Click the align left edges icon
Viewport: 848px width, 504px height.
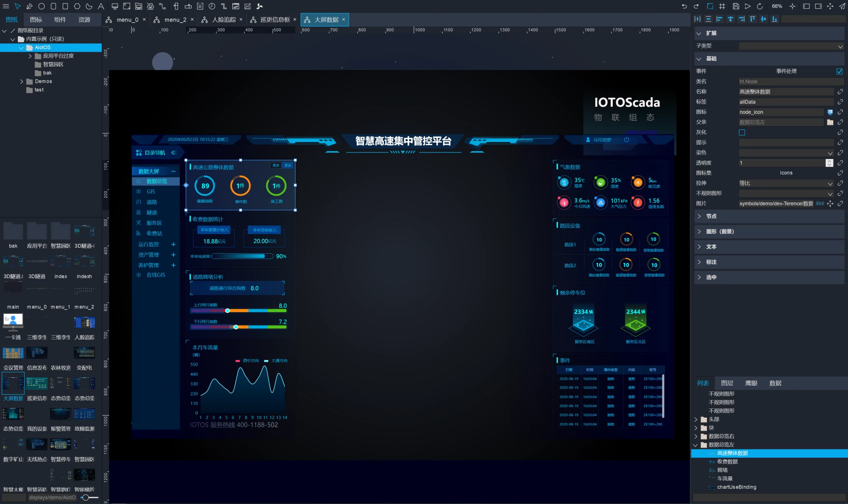(x=719, y=19)
